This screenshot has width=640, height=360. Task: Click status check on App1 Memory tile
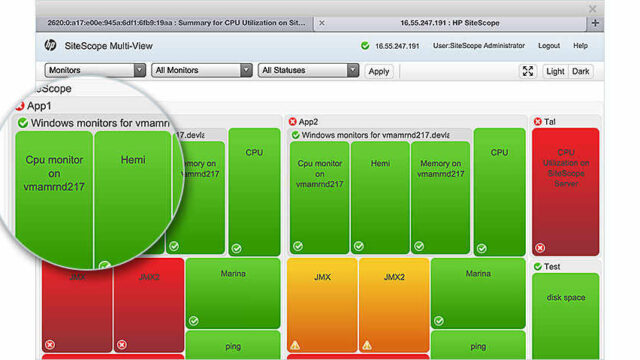(x=174, y=246)
